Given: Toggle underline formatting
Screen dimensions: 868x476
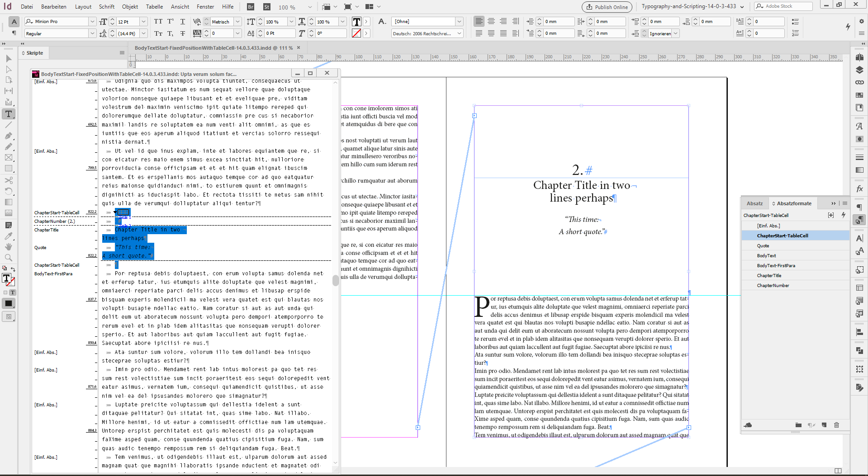Looking at the screenshot, I should (183, 21).
